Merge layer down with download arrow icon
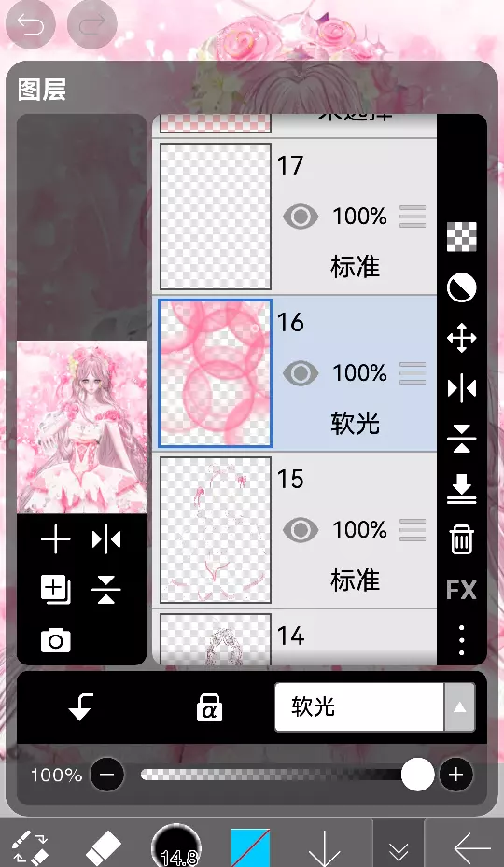The width and height of the screenshot is (504, 867). pyautogui.click(x=461, y=489)
